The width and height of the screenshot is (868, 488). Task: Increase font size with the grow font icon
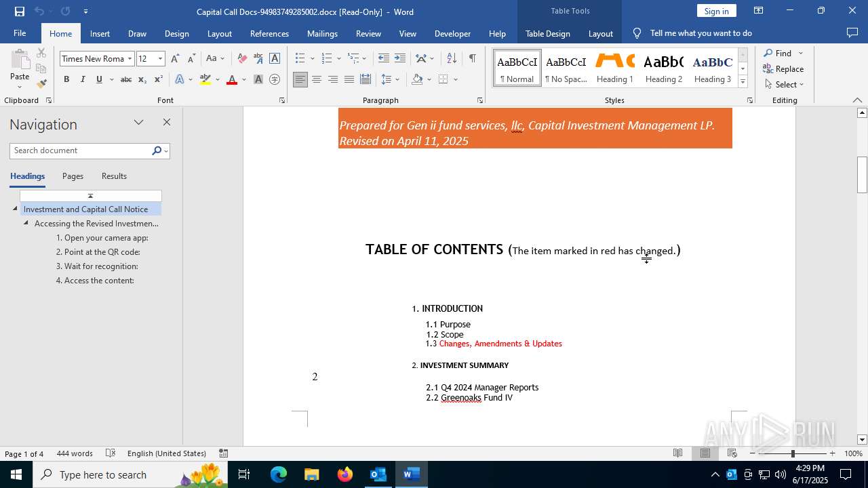[x=176, y=58]
